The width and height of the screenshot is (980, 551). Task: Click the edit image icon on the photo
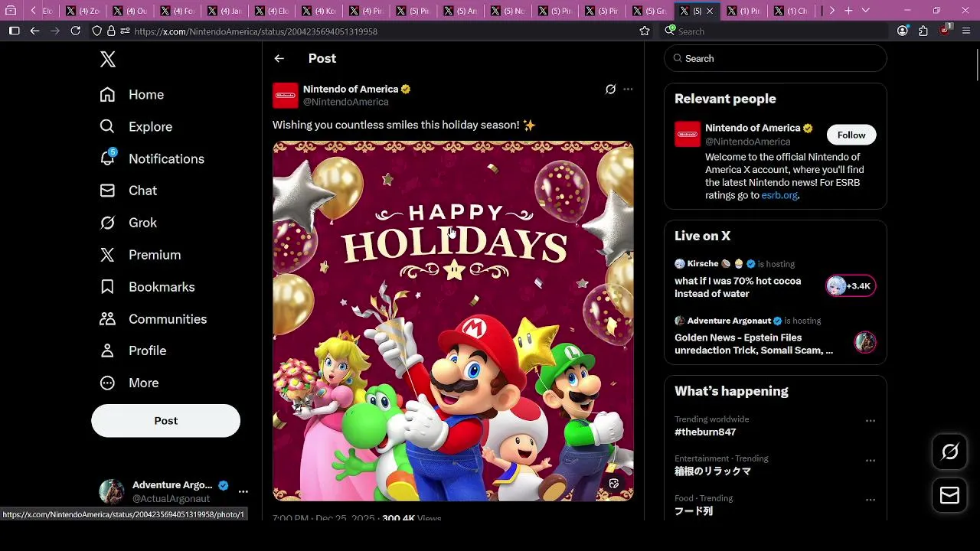click(613, 484)
